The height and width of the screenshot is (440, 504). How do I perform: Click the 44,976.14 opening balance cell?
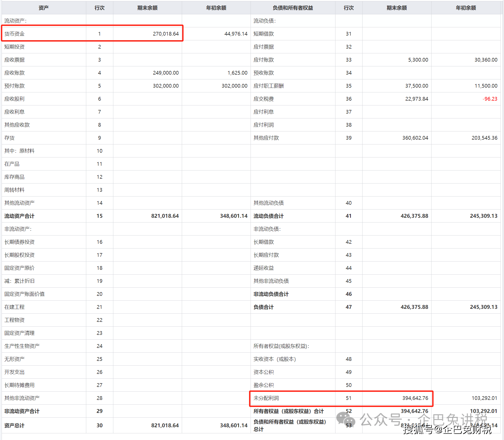click(236, 34)
